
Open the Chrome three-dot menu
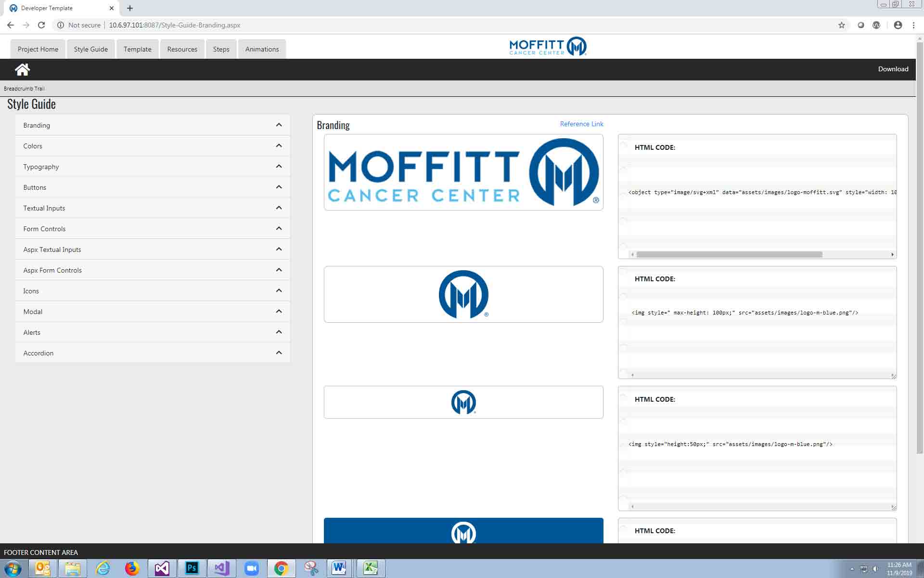coord(913,25)
